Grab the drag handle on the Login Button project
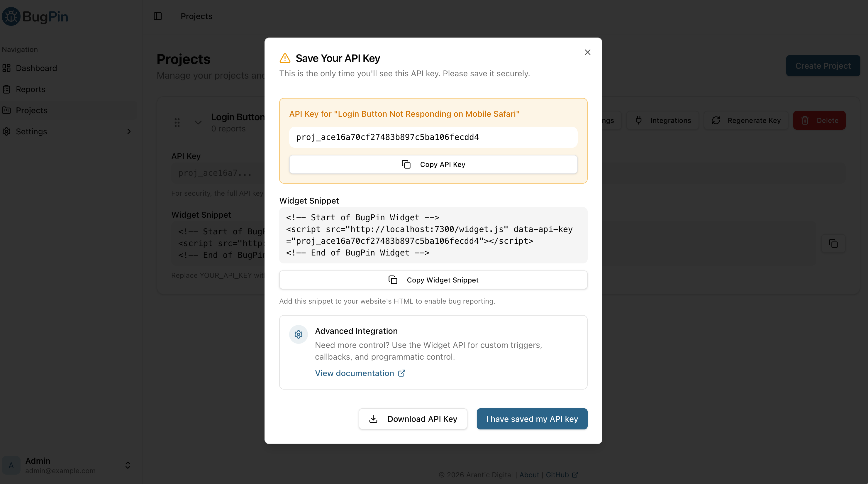Image resolution: width=868 pixels, height=484 pixels. [x=177, y=122]
